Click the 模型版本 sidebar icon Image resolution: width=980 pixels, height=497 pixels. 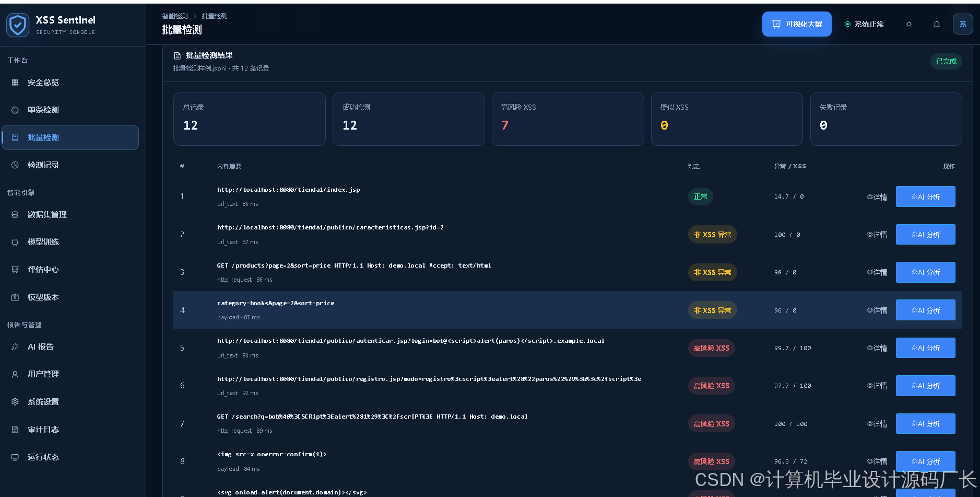tap(15, 297)
